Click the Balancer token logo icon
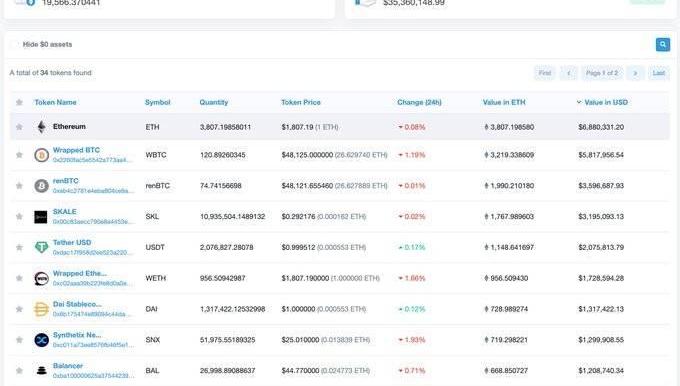This screenshot has width=680, height=386. click(41, 371)
